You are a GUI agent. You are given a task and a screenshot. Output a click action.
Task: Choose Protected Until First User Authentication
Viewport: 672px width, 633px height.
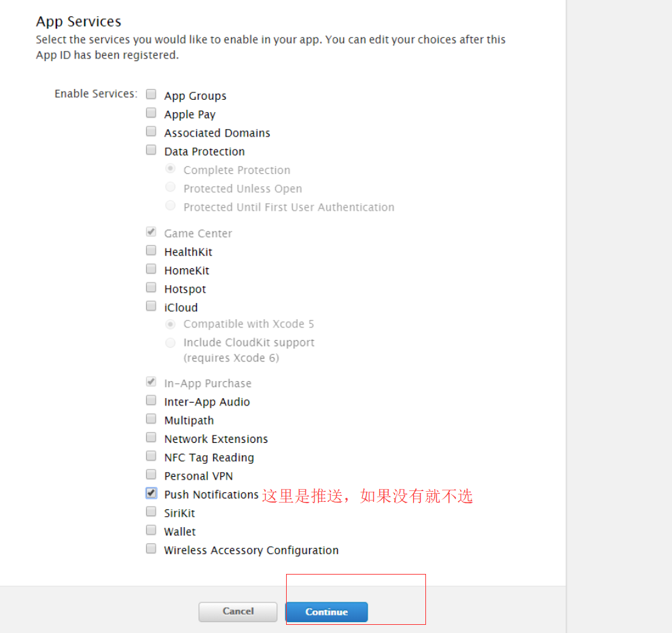tap(170, 205)
